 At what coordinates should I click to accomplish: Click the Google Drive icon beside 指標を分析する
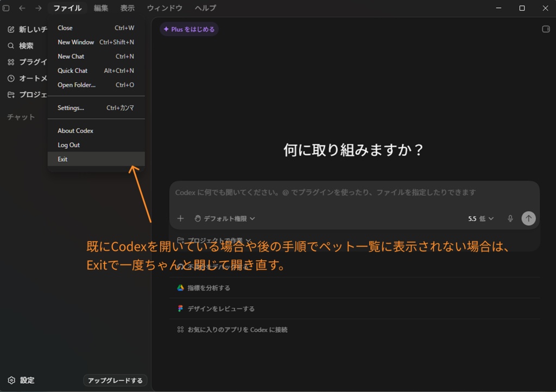pyautogui.click(x=180, y=288)
